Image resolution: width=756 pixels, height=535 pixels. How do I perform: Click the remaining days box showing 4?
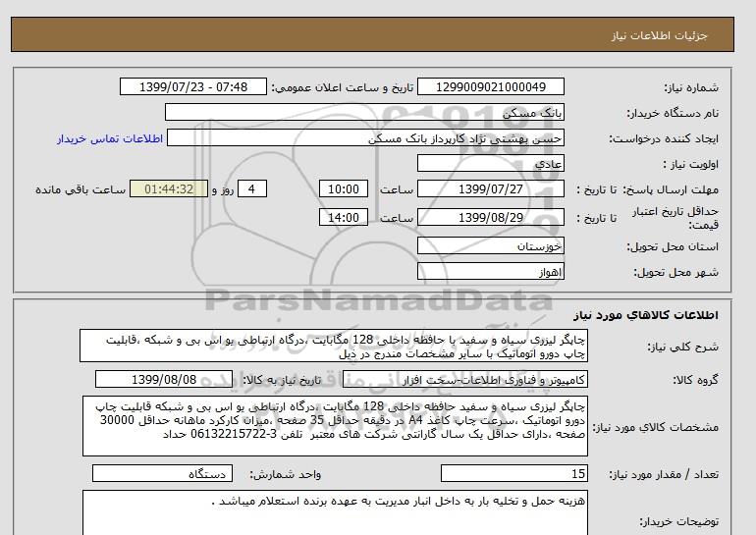pos(252,189)
